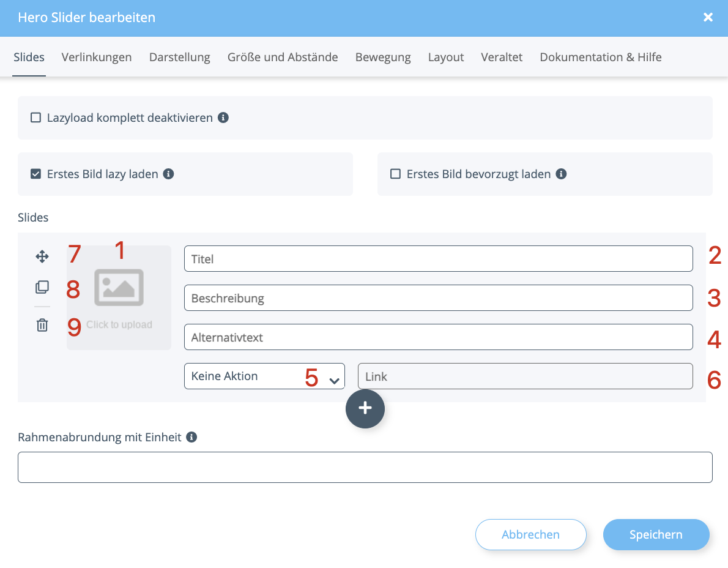Open the Veraltet tab
Image resolution: width=728 pixels, height=568 pixels.
click(x=502, y=57)
